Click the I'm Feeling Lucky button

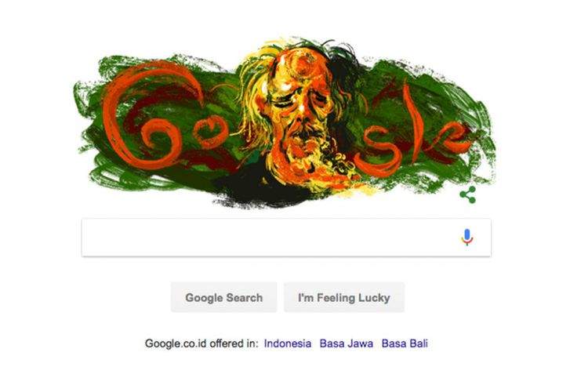tap(344, 297)
